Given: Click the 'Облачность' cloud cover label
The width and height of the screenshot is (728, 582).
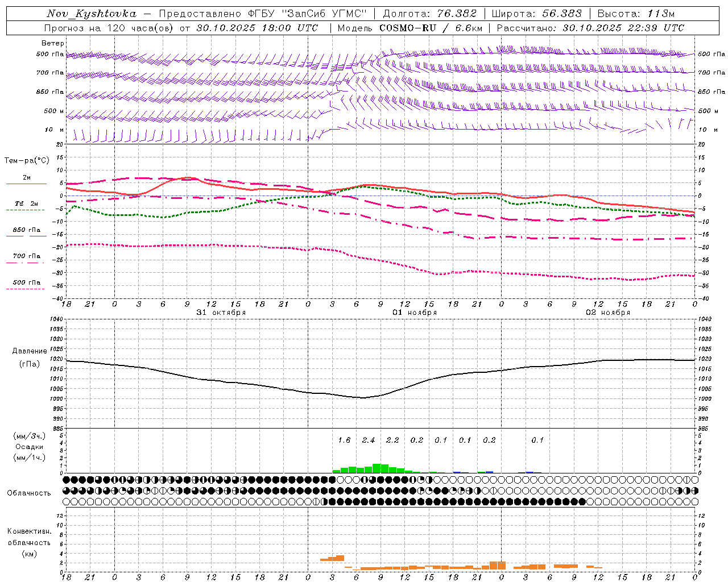Looking at the screenshot, I should point(29,493).
